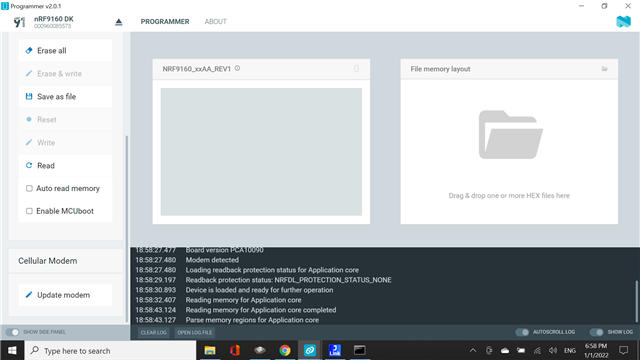
Task: Toggle Show log switch
Action: pyautogui.click(x=597, y=332)
